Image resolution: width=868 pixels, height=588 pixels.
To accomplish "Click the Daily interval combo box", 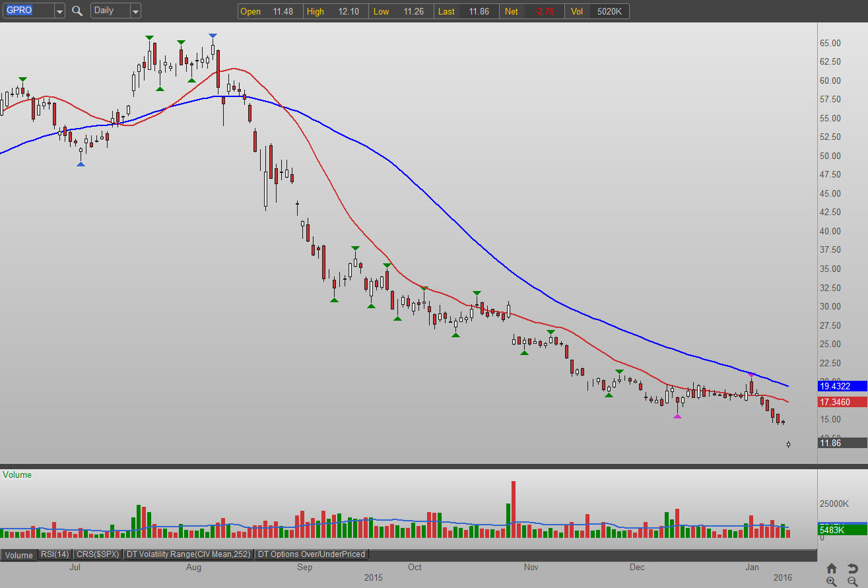I will click(110, 11).
